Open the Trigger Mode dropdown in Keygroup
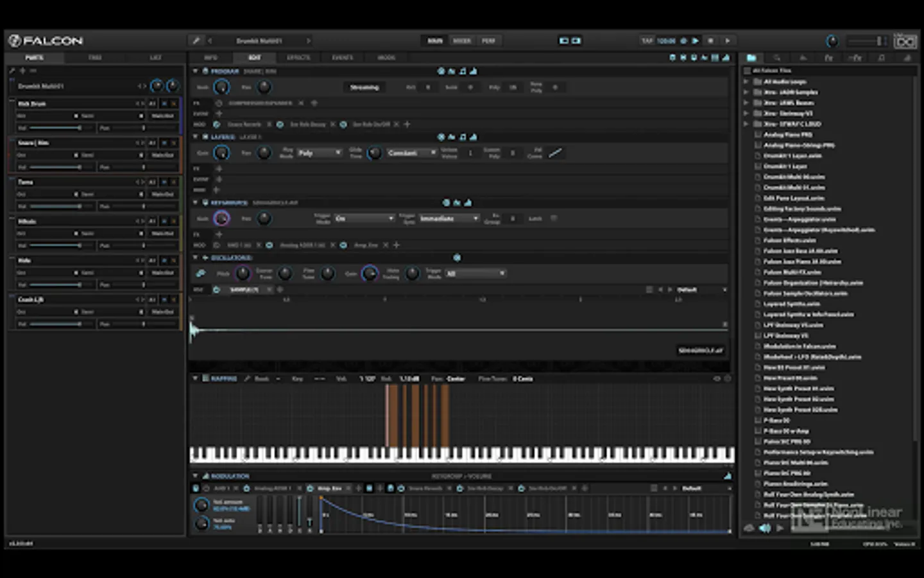 pyautogui.click(x=364, y=218)
